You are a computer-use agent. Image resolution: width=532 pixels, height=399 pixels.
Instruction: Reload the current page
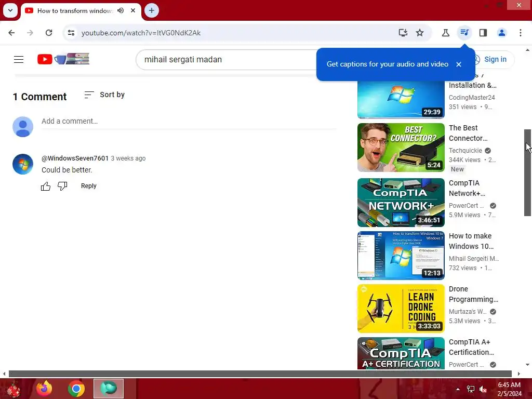pos(49,33)
